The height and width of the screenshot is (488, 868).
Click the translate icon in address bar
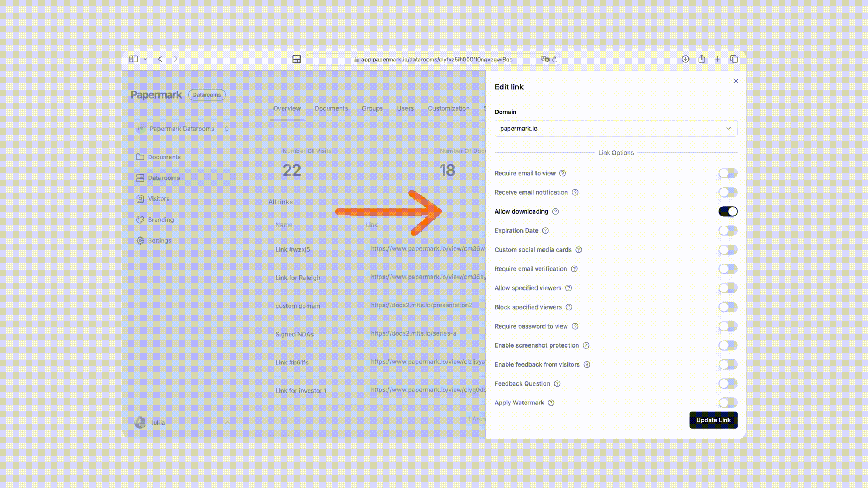click(x=545, y=59)
